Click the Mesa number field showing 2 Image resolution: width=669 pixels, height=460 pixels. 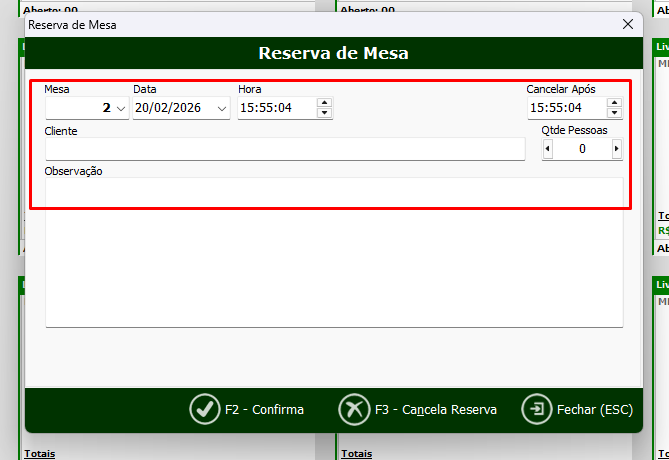click(80, 108)
